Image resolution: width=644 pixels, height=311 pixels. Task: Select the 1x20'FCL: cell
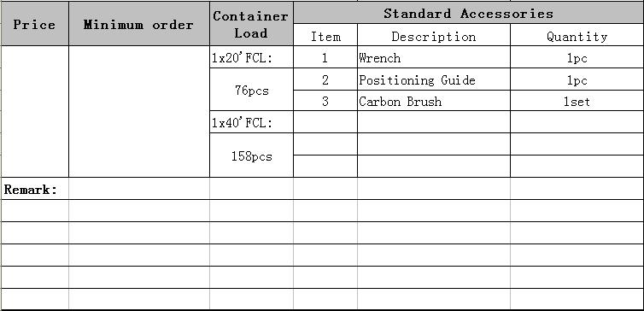pyautogui.click(x=251, y=56)
